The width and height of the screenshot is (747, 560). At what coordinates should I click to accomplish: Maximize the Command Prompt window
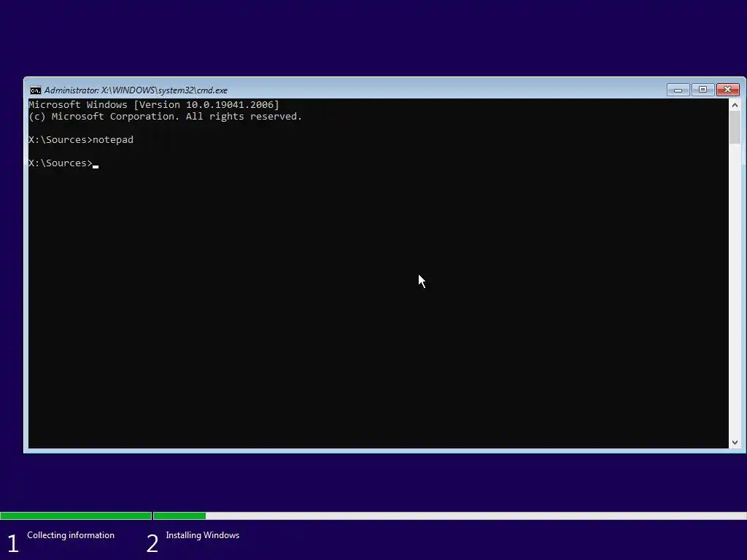tap(703, 90)
